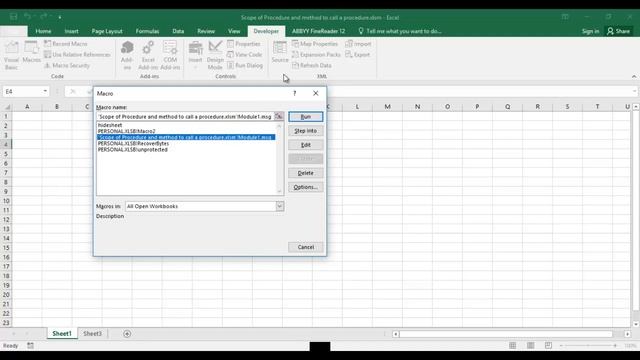Click the XML Import button

(x=358, y=44)
